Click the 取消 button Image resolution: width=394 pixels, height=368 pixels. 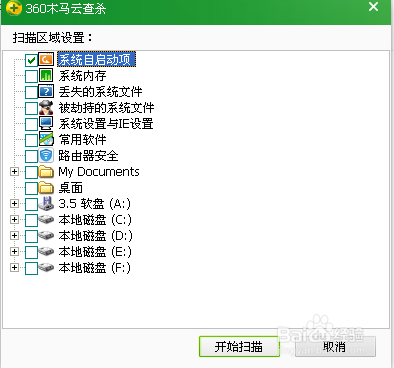335,347
